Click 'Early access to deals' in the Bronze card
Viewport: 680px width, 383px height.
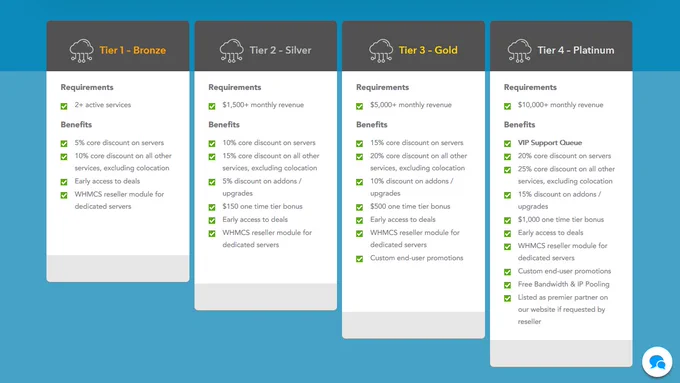pos(107,181)
